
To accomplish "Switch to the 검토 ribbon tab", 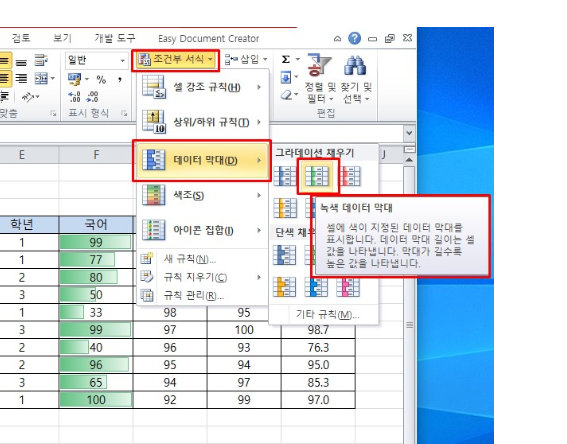I will click(21, 38).
